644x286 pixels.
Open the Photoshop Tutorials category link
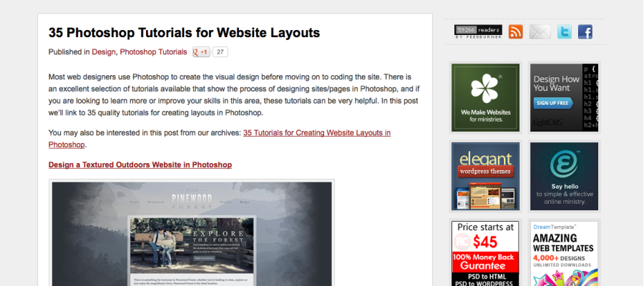pos(153,52)
